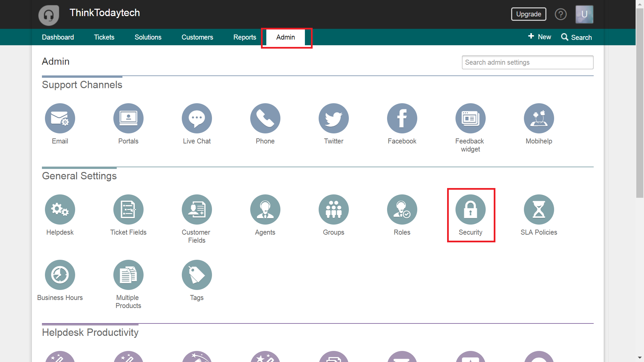
Task: Open the Email channel settings icon
Action: [x=60, y=118]
